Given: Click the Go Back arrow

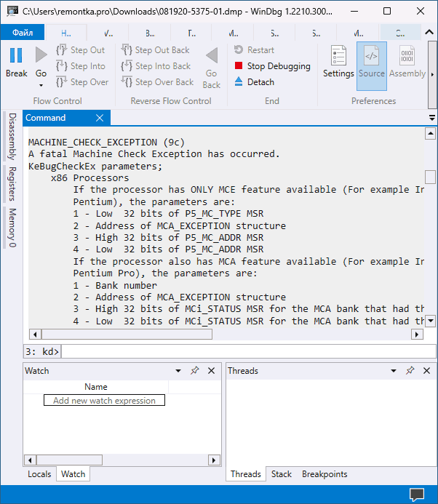Looking at the screenshot, I should (212, 55).
